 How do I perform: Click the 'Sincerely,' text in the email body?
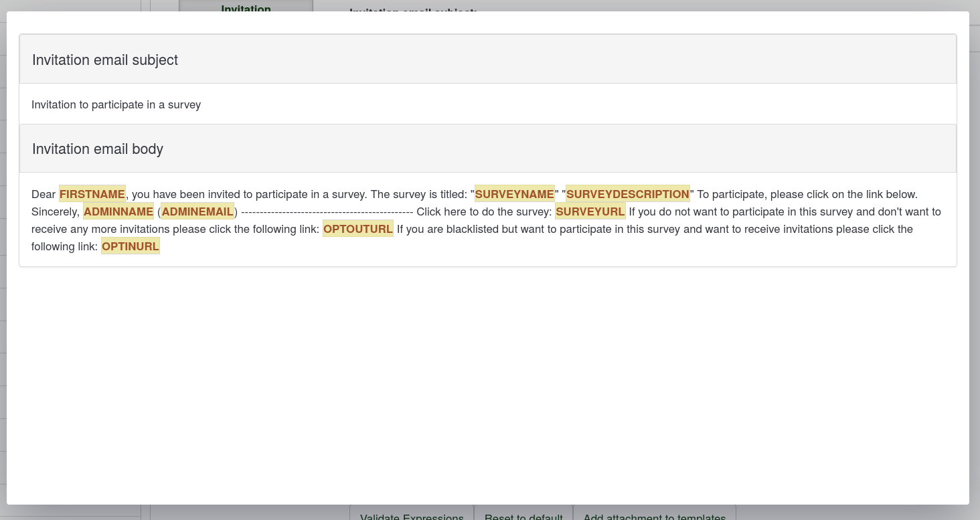(56, 211)
